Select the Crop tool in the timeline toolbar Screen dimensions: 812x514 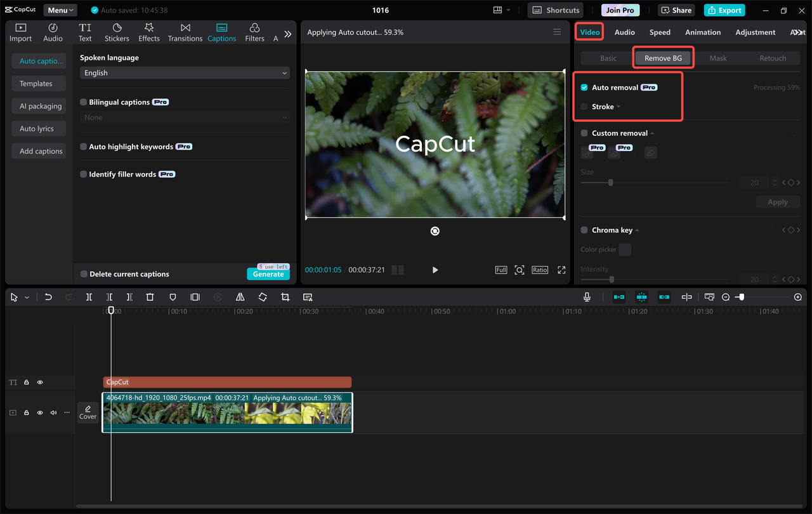[285, 296]
